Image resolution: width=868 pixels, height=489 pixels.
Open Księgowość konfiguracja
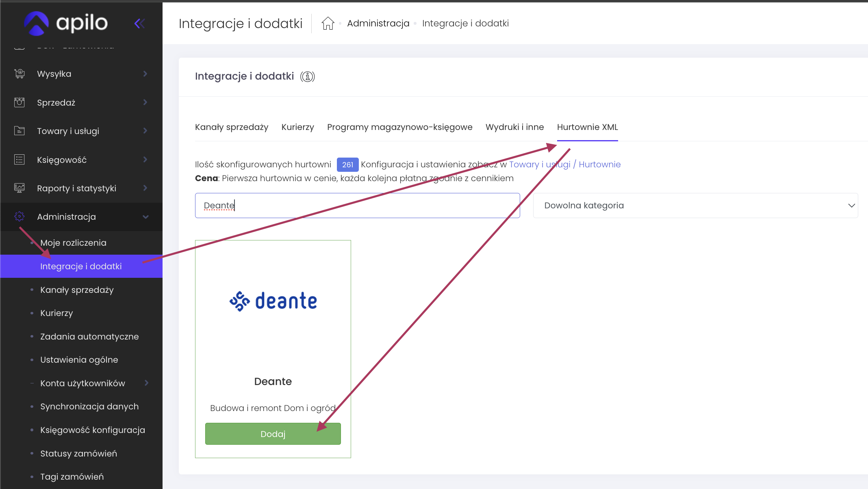pos(93,430)
